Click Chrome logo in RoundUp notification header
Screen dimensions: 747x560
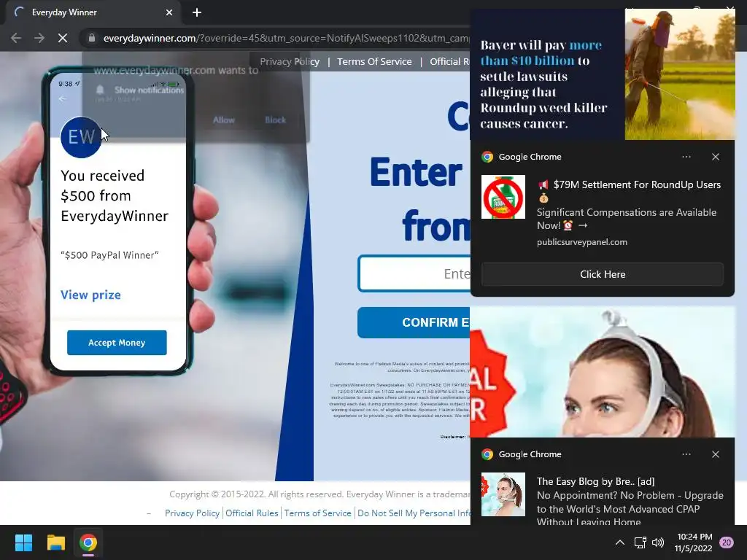click(x=487, y=157)
